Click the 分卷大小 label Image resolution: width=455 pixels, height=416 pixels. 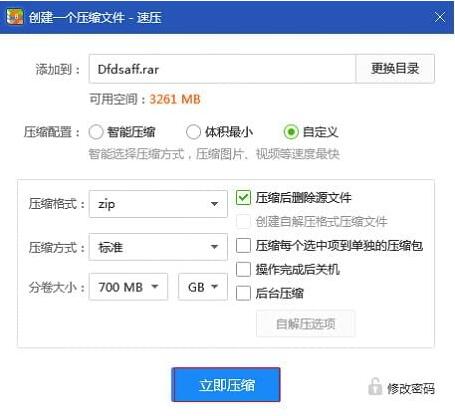coord(57,287)
